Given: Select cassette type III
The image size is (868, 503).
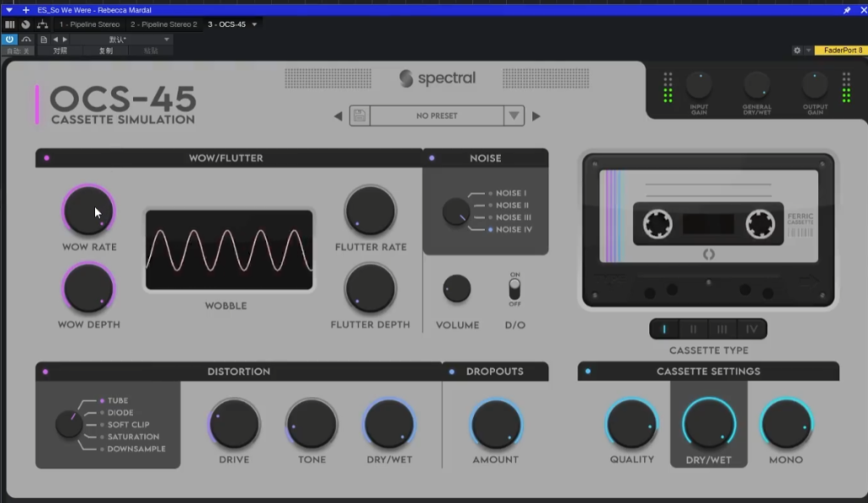Looking at the screenshot, I should point(722,329).
